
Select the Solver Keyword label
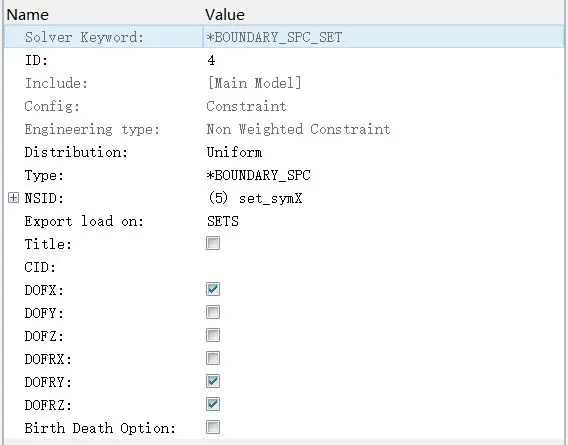click(84, 37)
